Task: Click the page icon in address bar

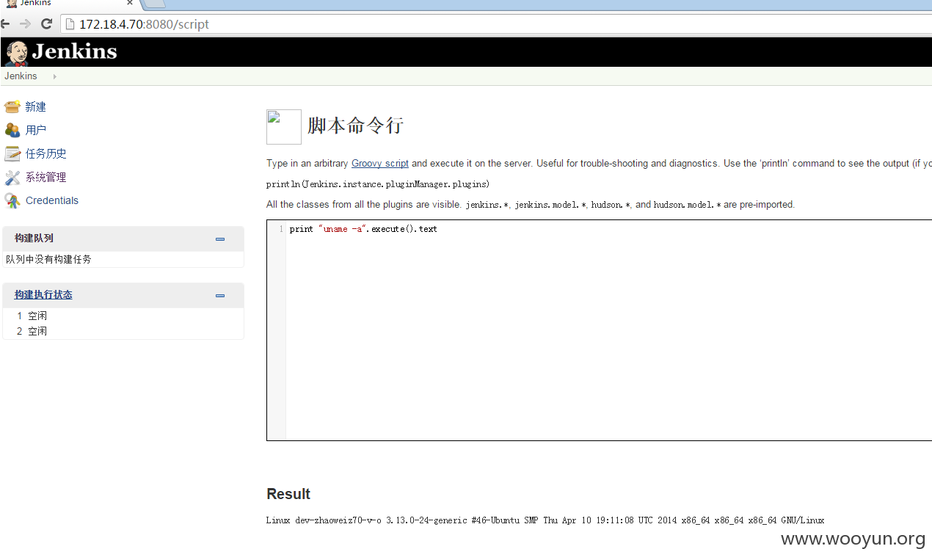Action: point(70,24)
